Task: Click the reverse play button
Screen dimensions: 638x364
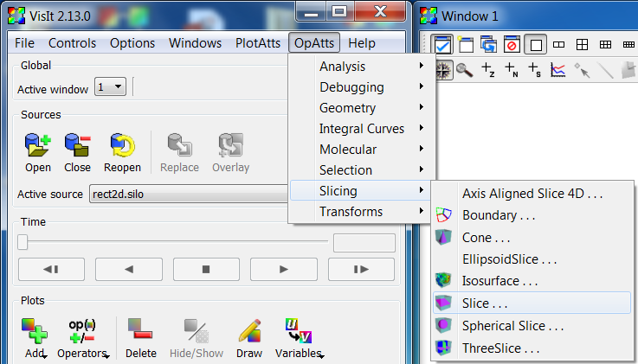Action: 129,269
